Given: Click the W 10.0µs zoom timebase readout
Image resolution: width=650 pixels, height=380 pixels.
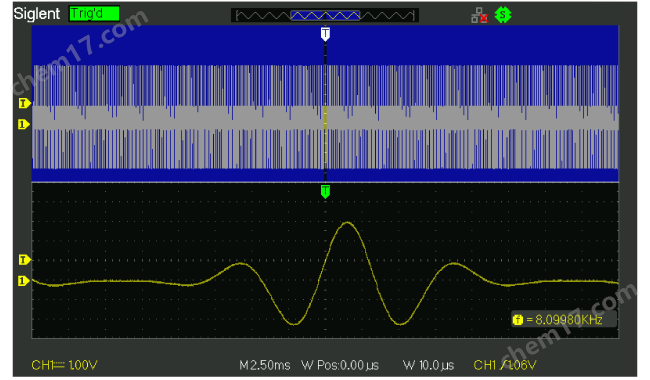Looking at the screenshot, I should [x=428, y=365].
